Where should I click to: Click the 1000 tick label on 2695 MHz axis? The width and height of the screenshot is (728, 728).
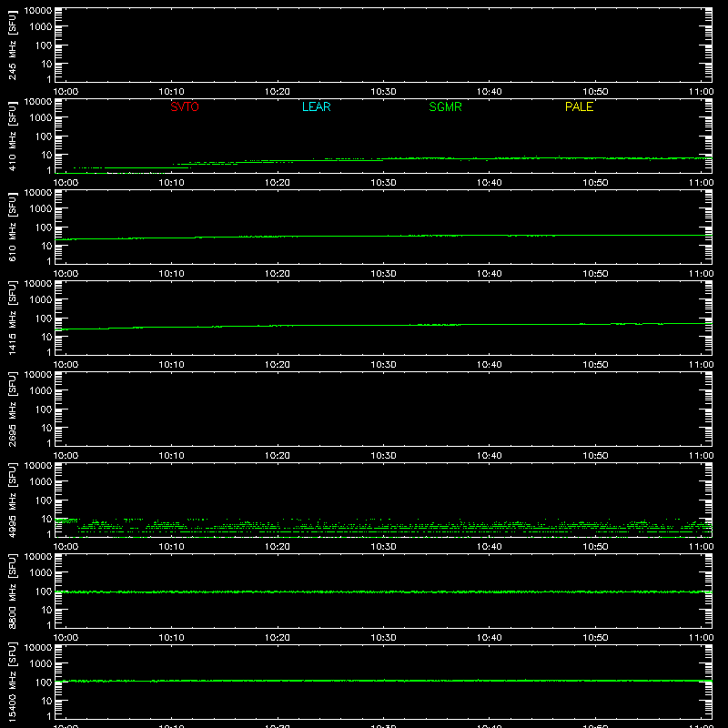[x=41, y=391]
